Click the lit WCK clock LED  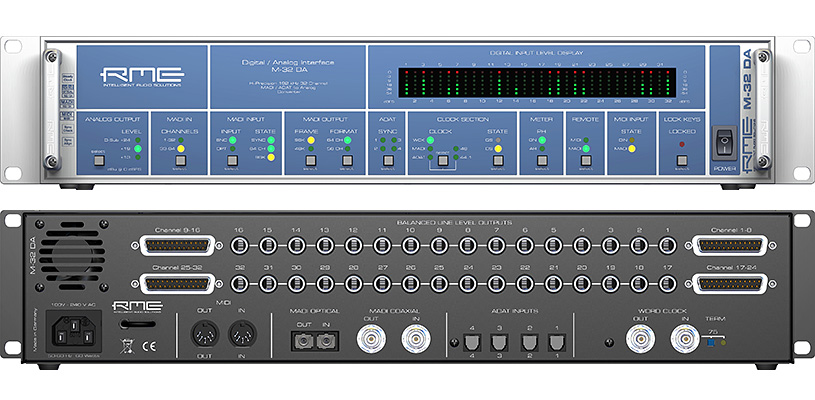click(x=430, y=140)
